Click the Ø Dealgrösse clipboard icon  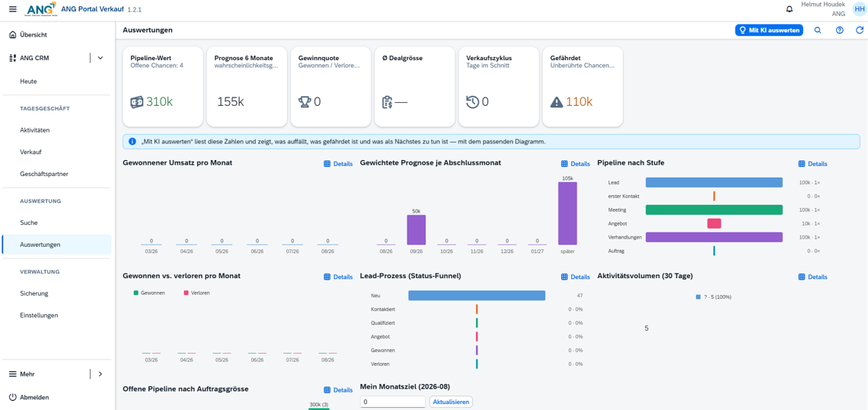[388, 102]
